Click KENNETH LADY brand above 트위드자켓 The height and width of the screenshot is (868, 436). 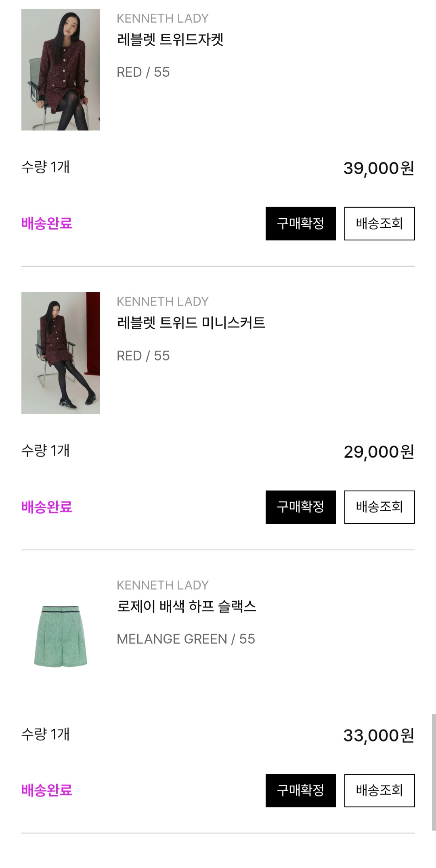[163, 18]
